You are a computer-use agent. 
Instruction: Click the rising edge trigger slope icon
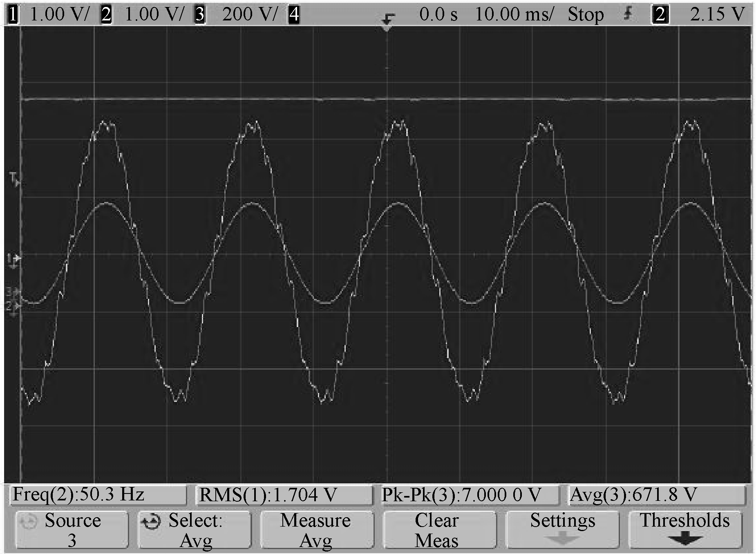pyautogui.click(x=628, y=15)
